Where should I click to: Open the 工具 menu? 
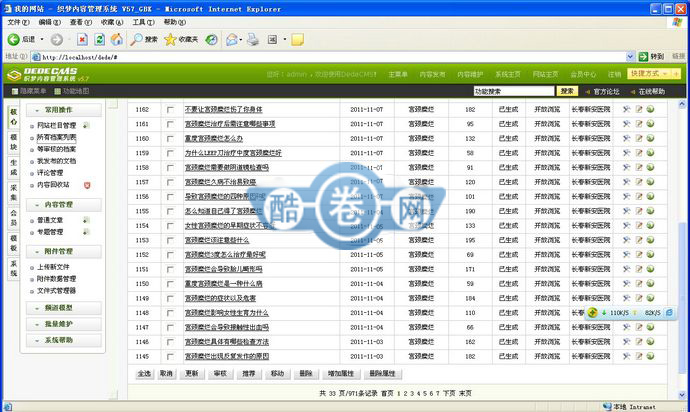143,22
